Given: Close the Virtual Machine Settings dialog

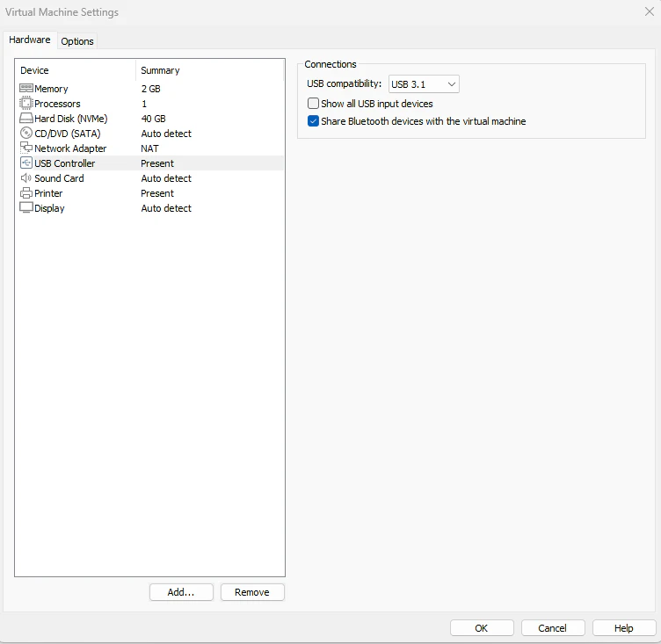Looking at the screenshot, I should 650,11.
